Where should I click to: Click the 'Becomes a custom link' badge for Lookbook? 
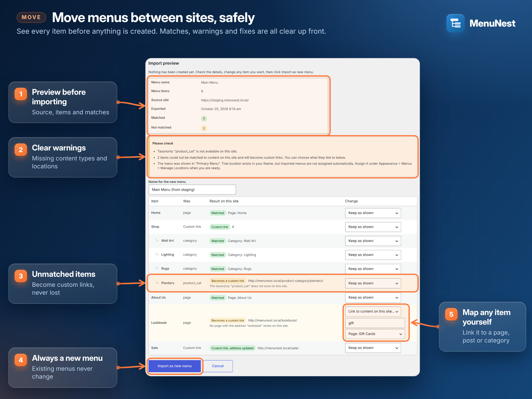[x=228, y=320]
